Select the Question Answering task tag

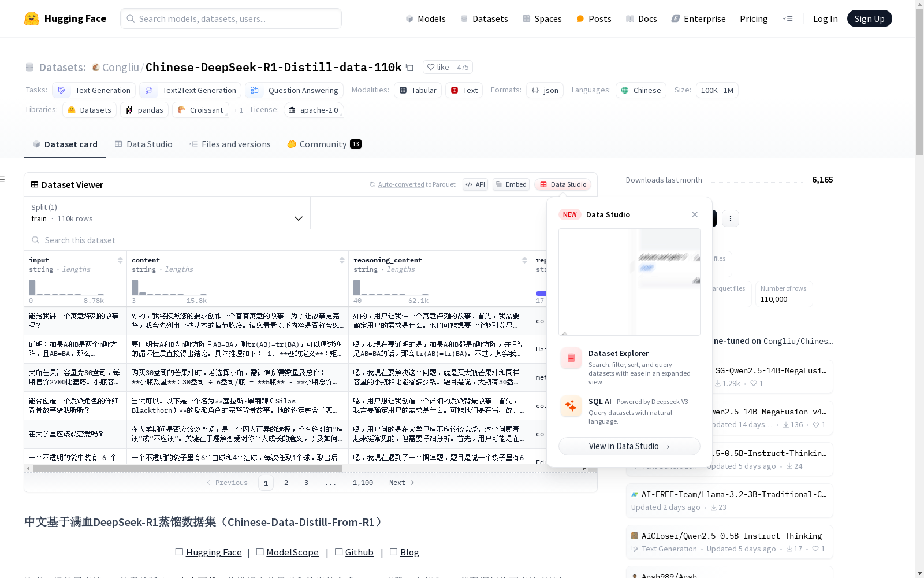click(x=295, y=90)
